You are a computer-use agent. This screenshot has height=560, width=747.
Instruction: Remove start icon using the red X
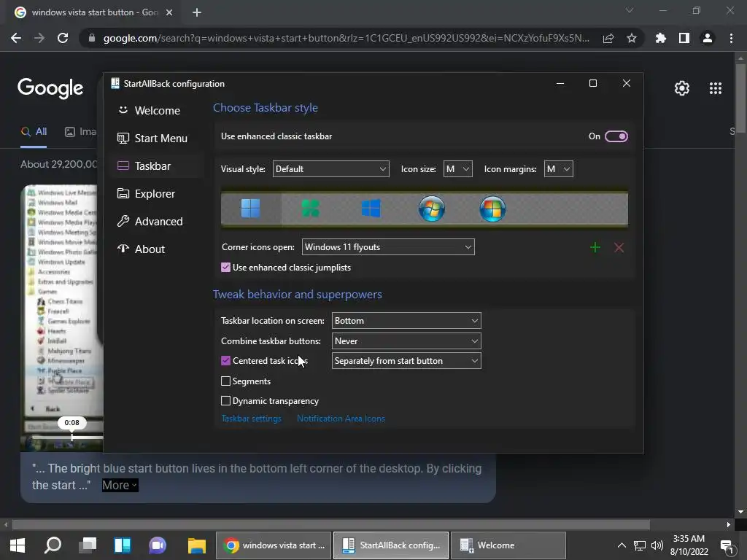point(619,248)
